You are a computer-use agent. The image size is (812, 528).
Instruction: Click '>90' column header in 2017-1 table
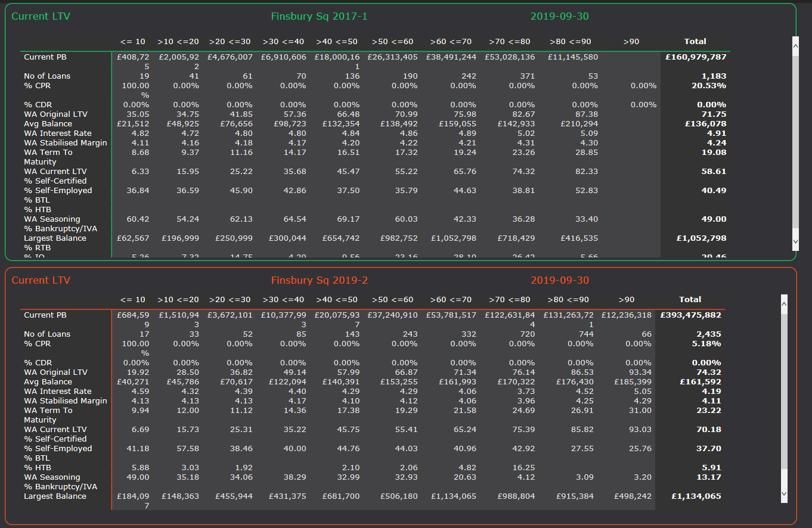[x=631, y=42]
